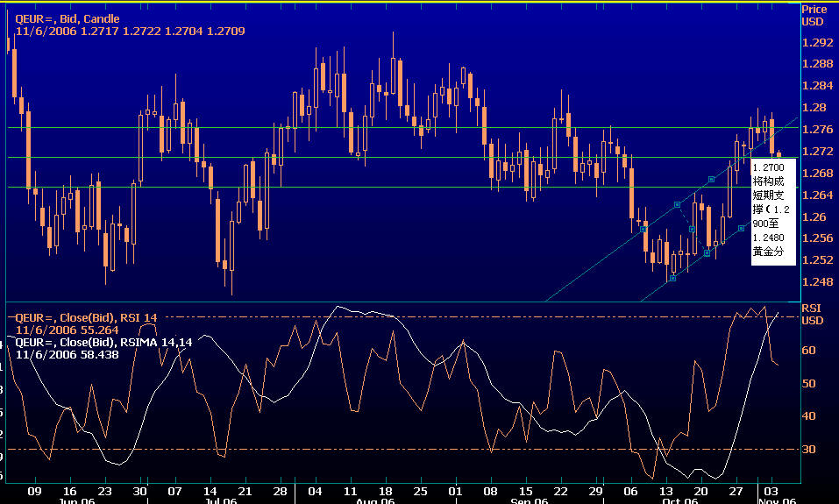Click the RSIMA reading "11/6/2006 58.438"
The width and height of the screenshot is (839, 504).
67,355
